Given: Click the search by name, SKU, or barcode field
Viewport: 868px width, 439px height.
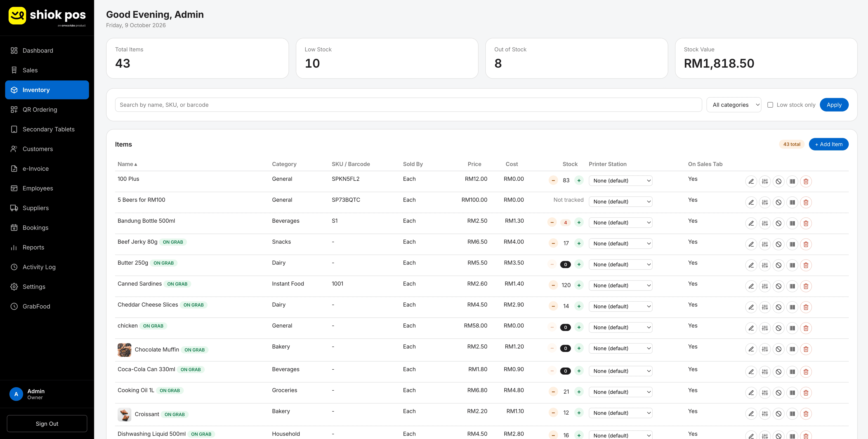Looking at the screenshot, I should pyautogui.click(x=408, y=105).
